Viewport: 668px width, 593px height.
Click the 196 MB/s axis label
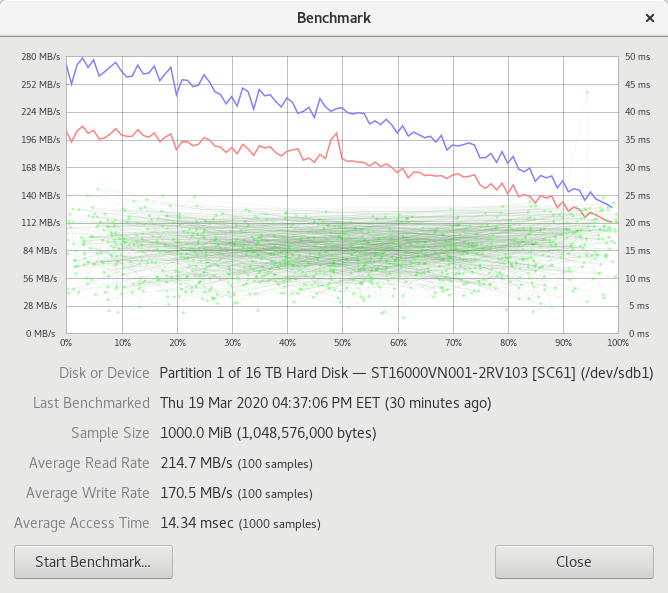coord(41,140)
